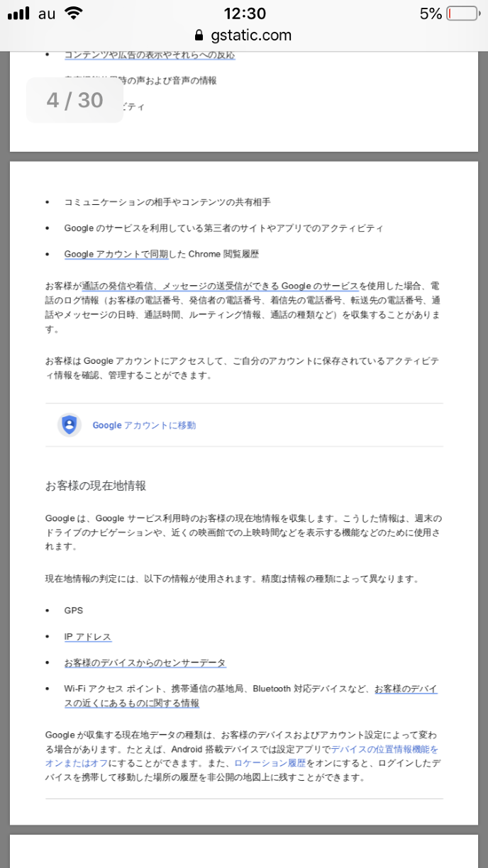Screen dimensions: 488x868
Task: Tap the padlock icon beside gstatic.com
Action: (198, 35)
